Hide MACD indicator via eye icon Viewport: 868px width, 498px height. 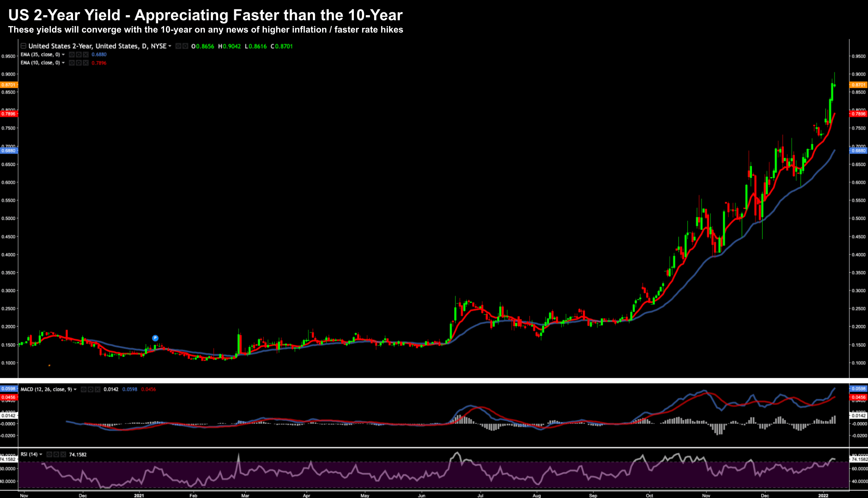[84, 390]
